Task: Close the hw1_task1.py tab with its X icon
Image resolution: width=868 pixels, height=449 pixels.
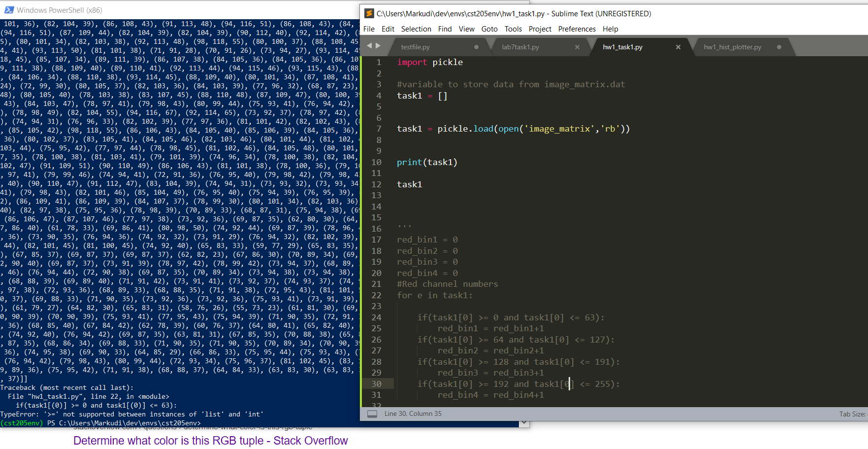Action: [x=678, y=47]
